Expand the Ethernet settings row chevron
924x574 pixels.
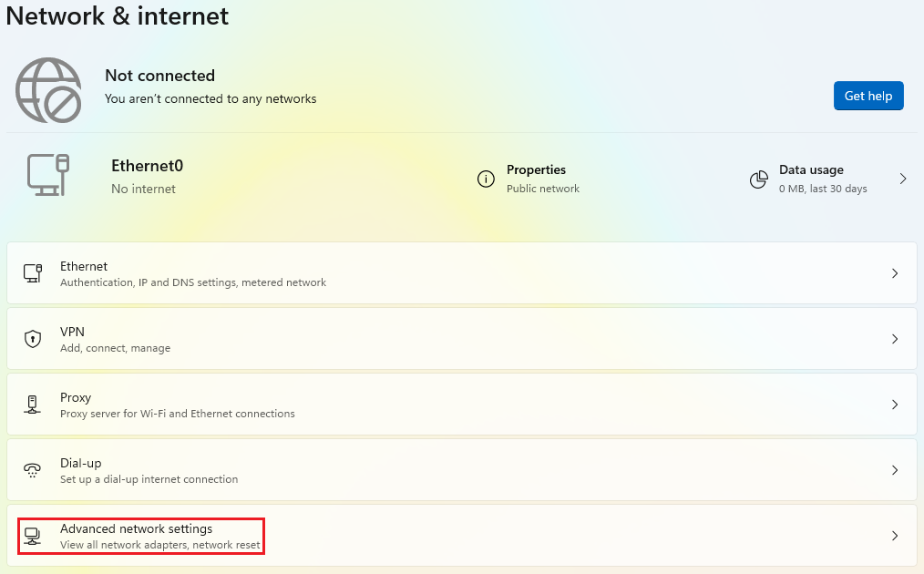[x=894, y=272]
